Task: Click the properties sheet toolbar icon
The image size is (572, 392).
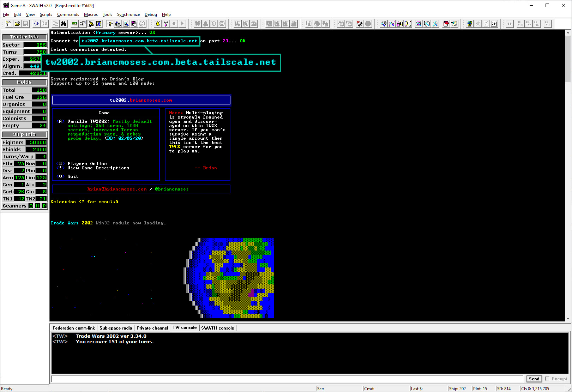Action: pos(82,24)
